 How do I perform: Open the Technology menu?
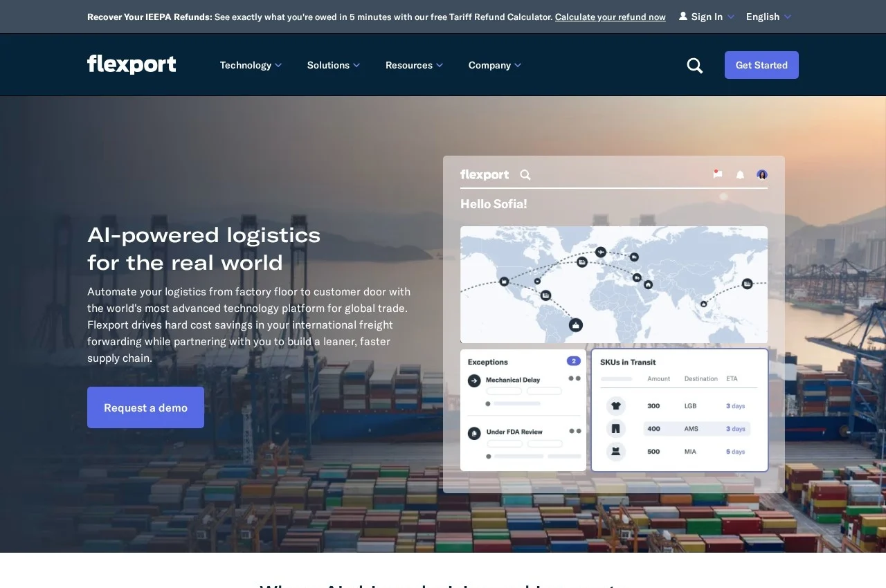[x=251, y=65]
